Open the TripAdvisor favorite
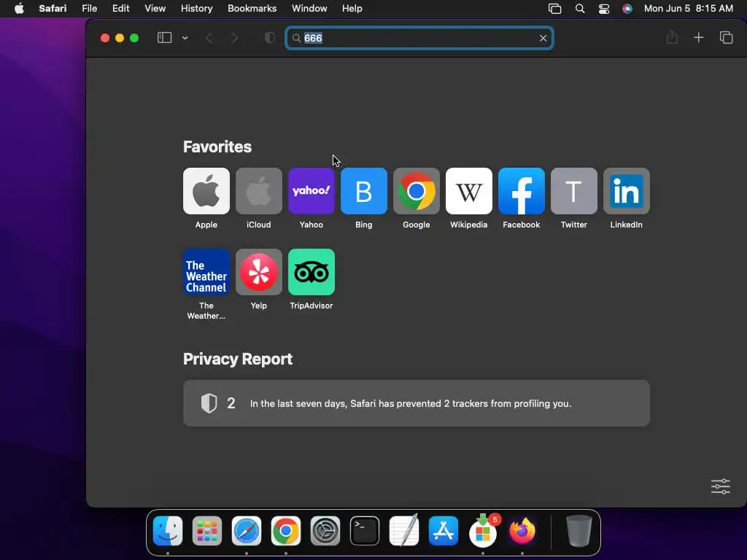The image size is (747, 560). click(311, 272)
